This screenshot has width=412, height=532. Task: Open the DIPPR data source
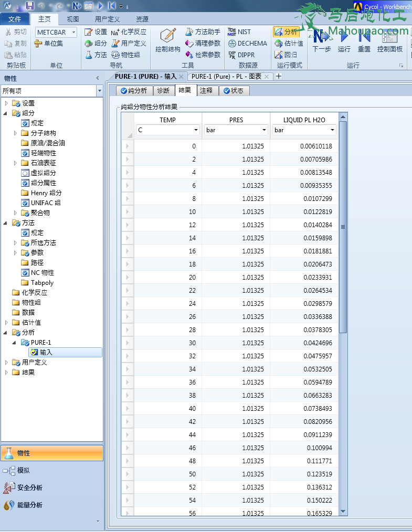[241, 55]
